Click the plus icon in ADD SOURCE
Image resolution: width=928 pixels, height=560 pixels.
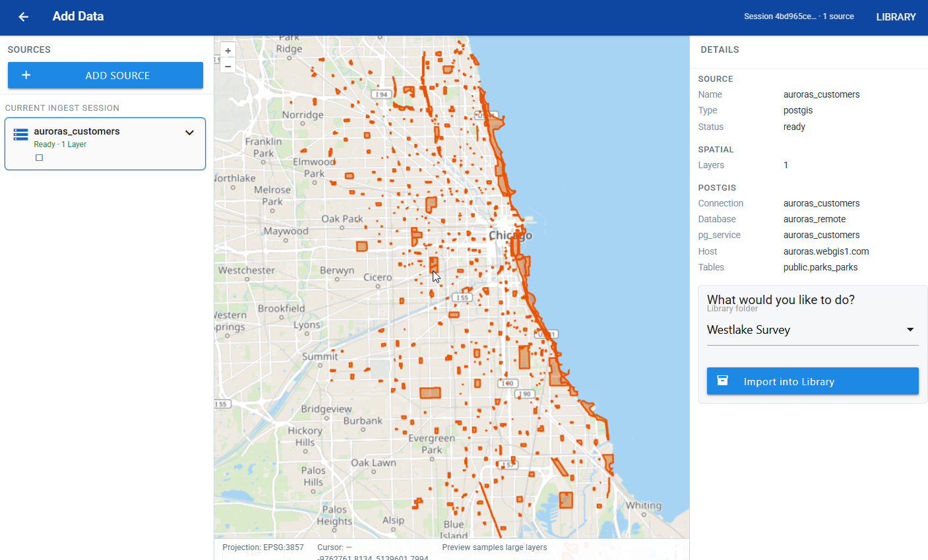26,75
